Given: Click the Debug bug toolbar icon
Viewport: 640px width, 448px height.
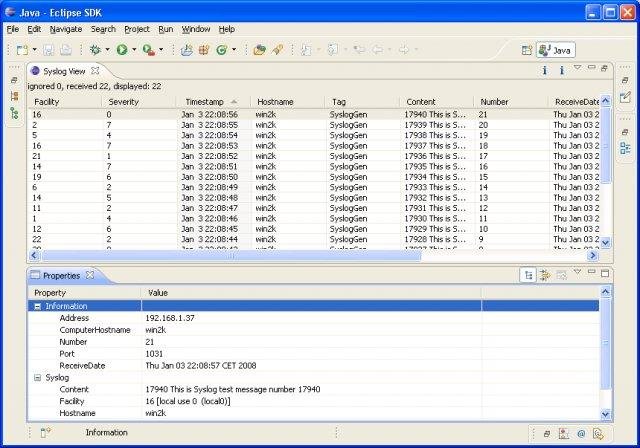Looking at the screenshot, I should point(95,50).
